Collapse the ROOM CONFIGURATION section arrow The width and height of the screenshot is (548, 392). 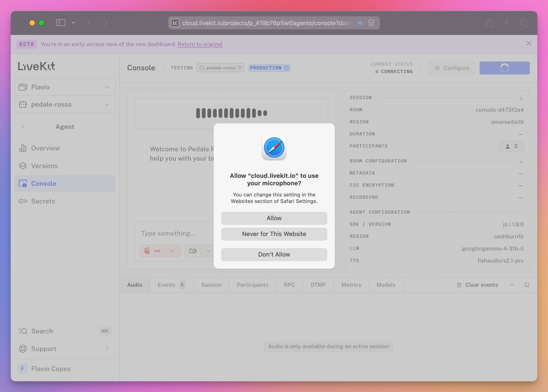(x=521, y=161)
